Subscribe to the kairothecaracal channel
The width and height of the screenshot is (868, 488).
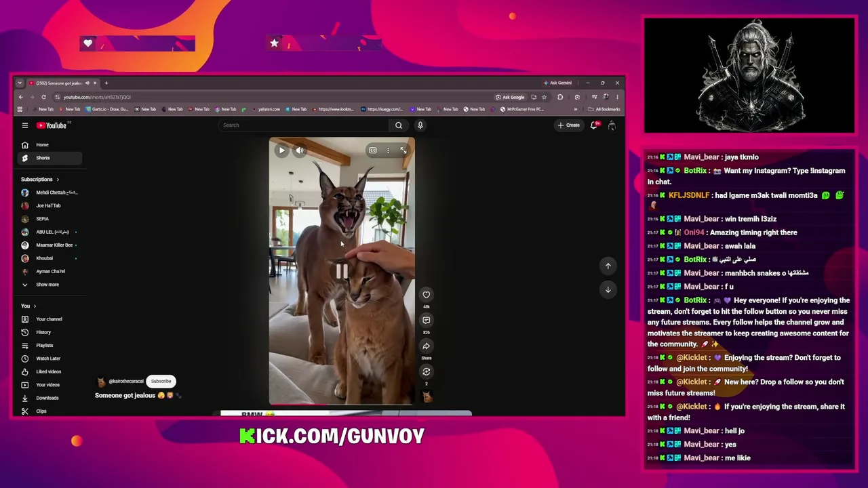click(161, 381)
